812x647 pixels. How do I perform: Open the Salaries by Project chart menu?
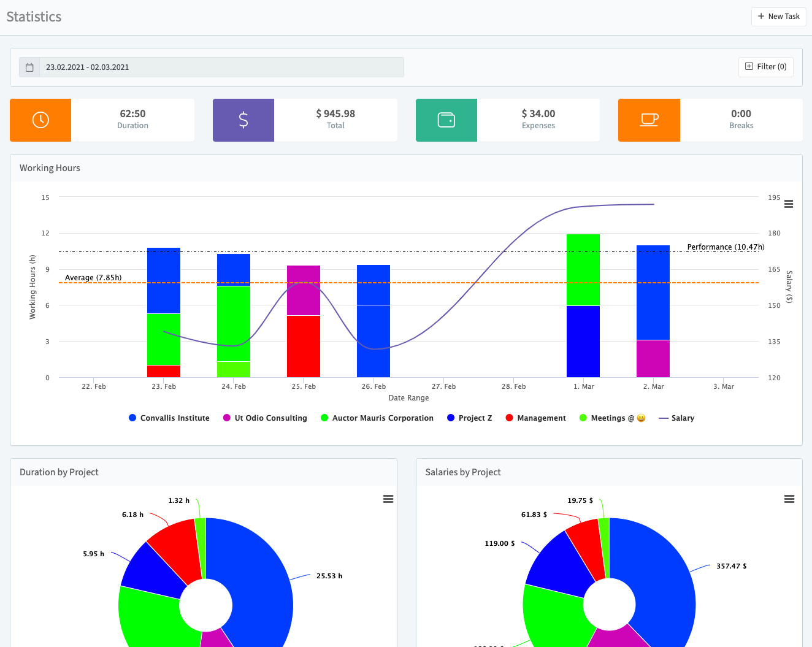click(789, 499)
